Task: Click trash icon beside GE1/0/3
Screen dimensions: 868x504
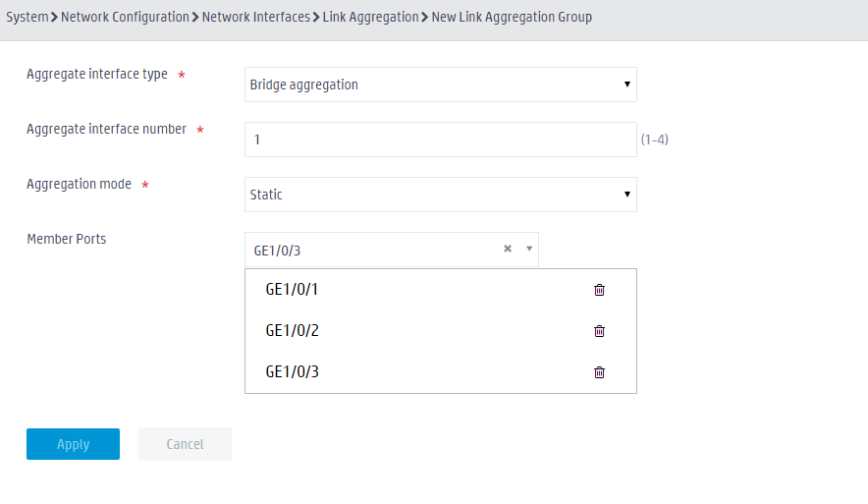Action: click(x=599, y=372)
